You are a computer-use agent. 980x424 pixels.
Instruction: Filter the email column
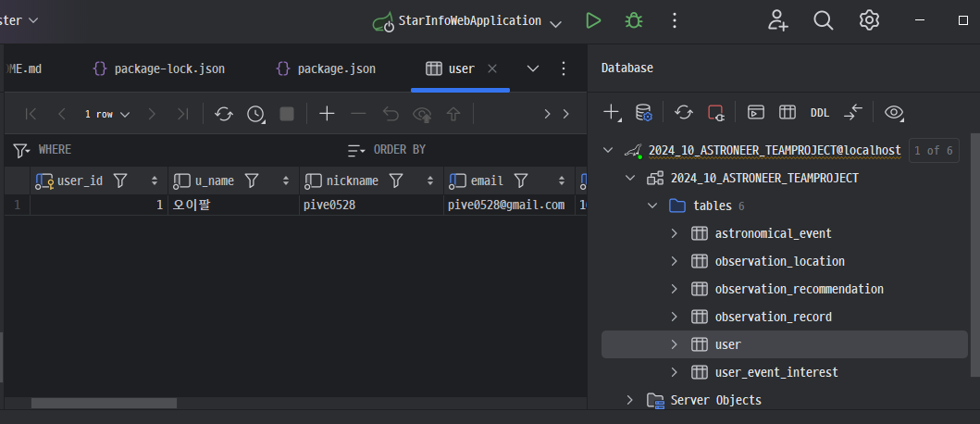pos(521,181)
